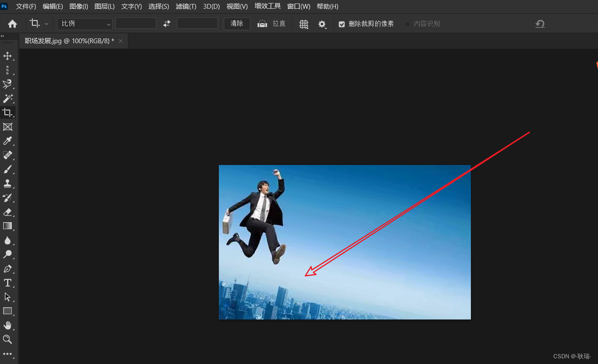This screenshot has height=364, width=598.
Task: Select the Rectangular Marquee tool
Action: click(7, 70)
